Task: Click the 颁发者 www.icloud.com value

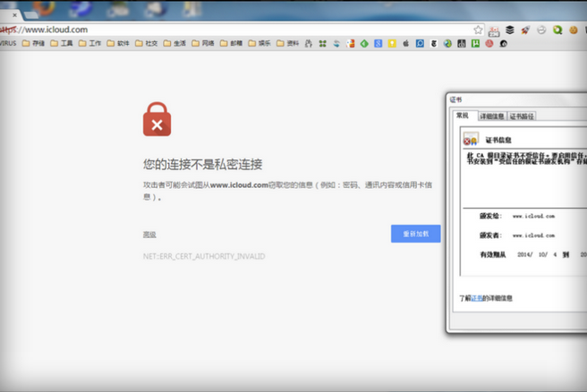Action: [x=533, y=235]
